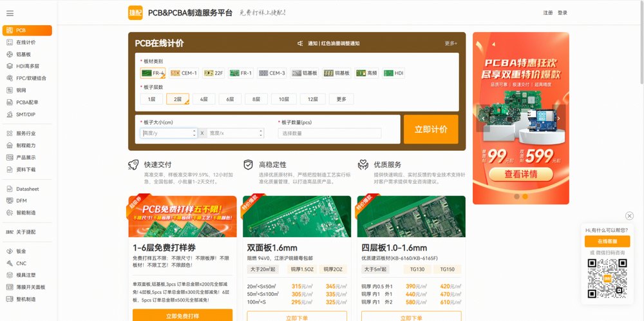
Task: Open the Datasheet sidebar entry
Action: (x=27, y=189)
